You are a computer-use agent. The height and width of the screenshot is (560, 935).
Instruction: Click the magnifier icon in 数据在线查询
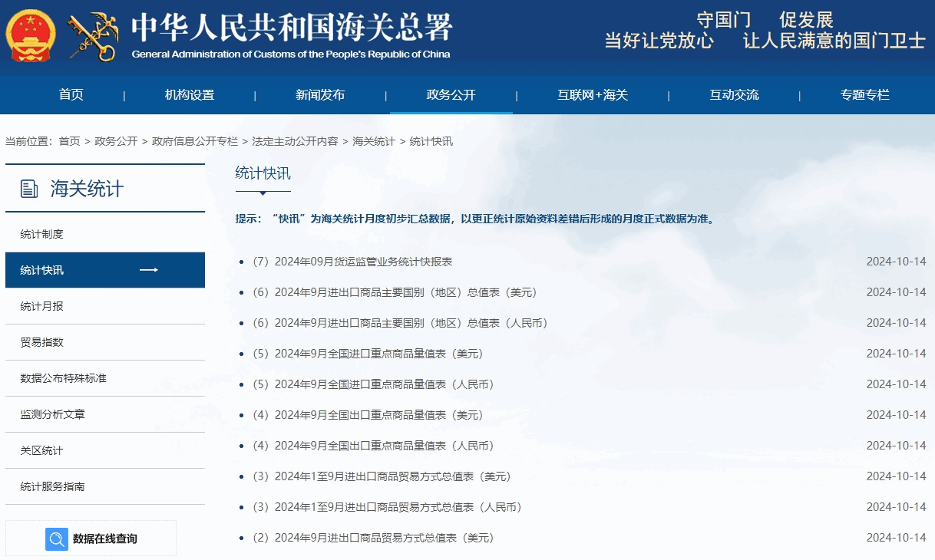coord(56,539)
